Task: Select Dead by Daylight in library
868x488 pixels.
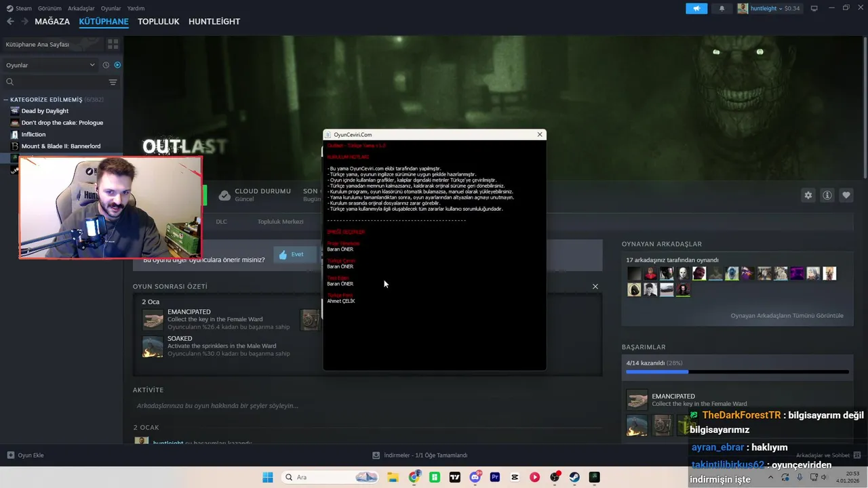Action: tap(45, 111)
